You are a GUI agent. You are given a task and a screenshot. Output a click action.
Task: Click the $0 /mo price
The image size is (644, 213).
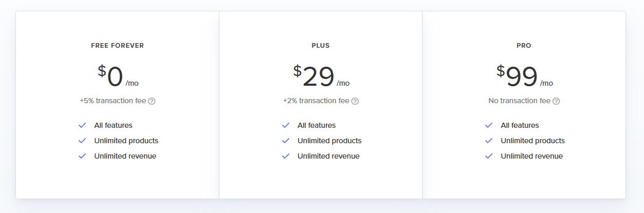[118, 77]
